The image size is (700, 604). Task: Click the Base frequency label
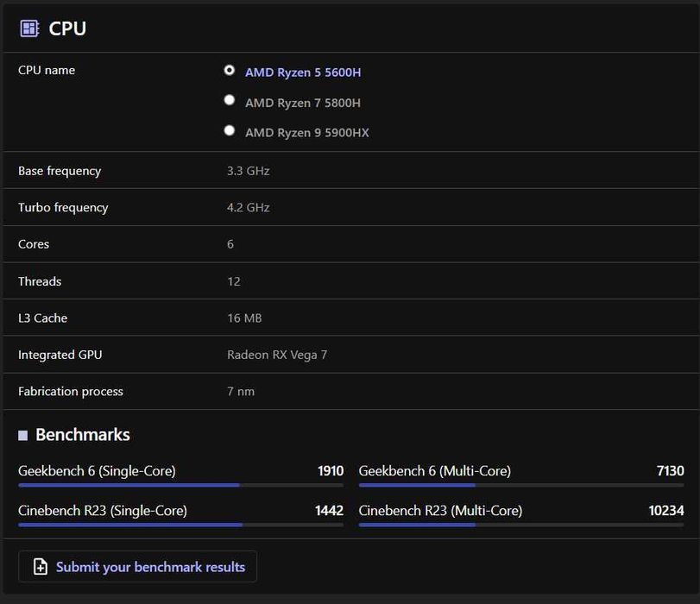tap(60, 171)
